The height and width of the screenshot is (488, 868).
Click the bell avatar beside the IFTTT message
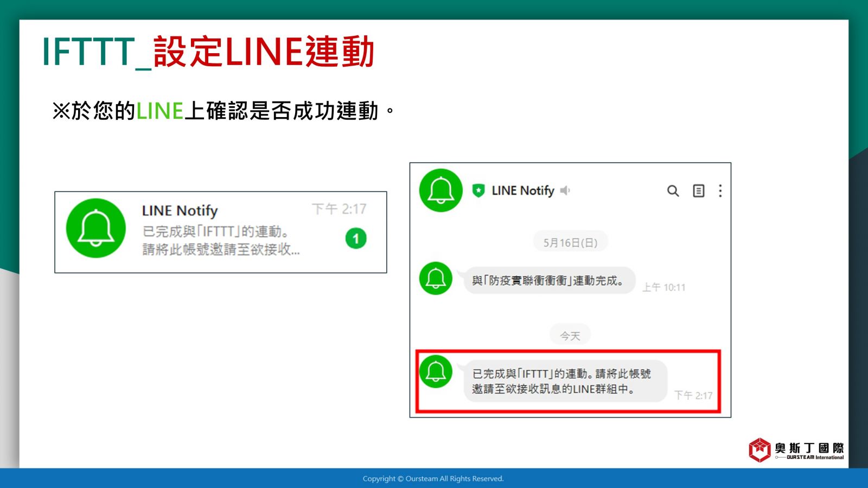[x=436, y=371]
